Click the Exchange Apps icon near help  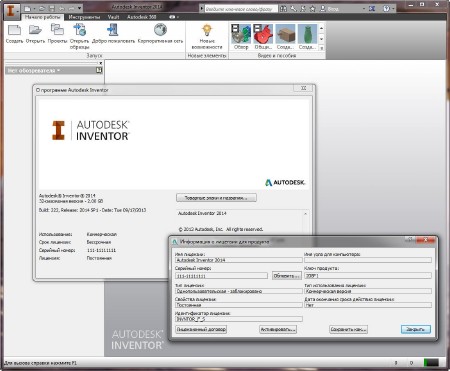click(x=372, y=9)
